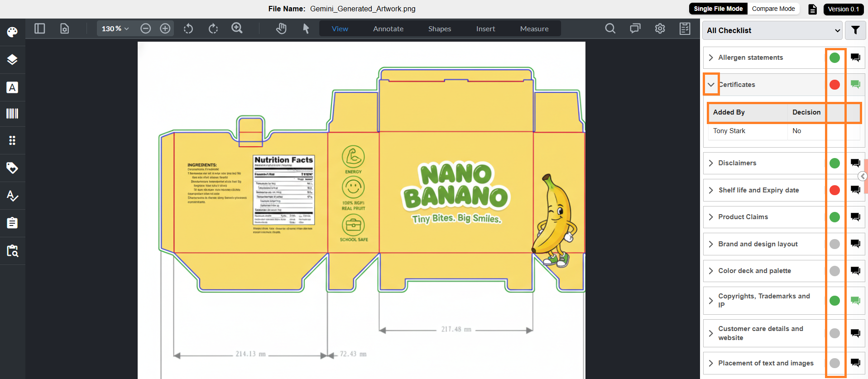The height and width of the screenshot is (379, 868).
Task: Click the Version 0.1 button
Action: tap(843, 9)
